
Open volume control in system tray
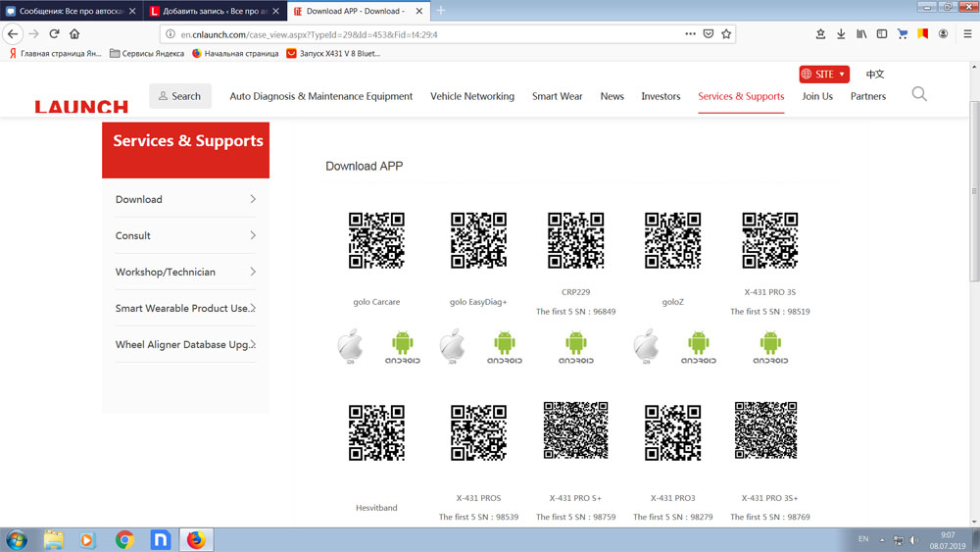[913, 539]
